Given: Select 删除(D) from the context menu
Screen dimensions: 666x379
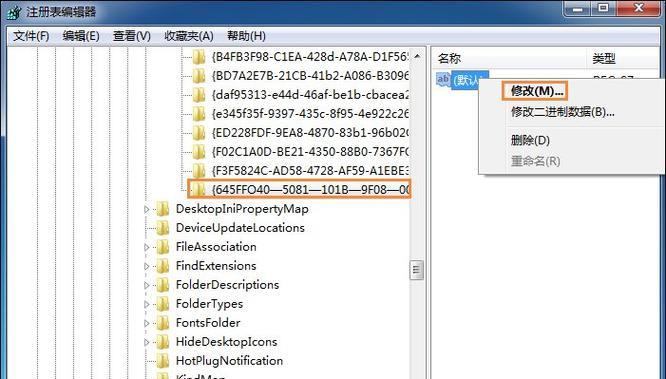Looking at the screenshot, I should pyautogui.click(x=530, y=140).
